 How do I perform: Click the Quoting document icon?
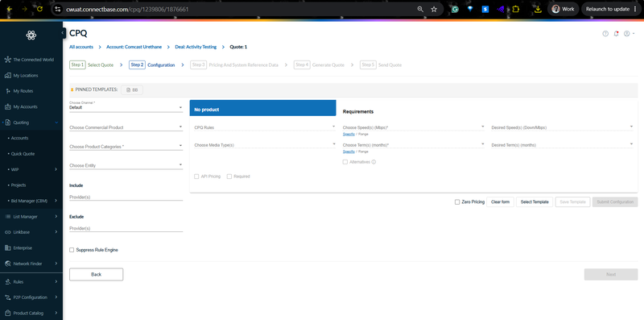pos(7,123)
